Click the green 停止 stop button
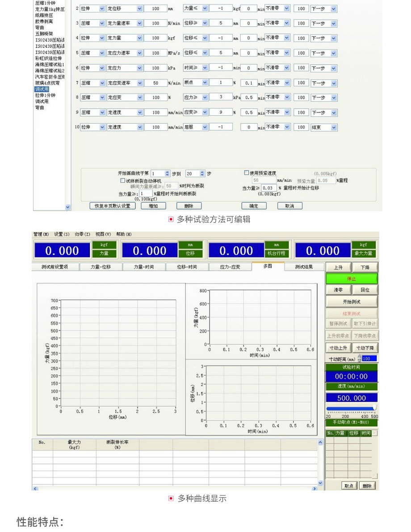411x532 pixels. click(352, 279)
